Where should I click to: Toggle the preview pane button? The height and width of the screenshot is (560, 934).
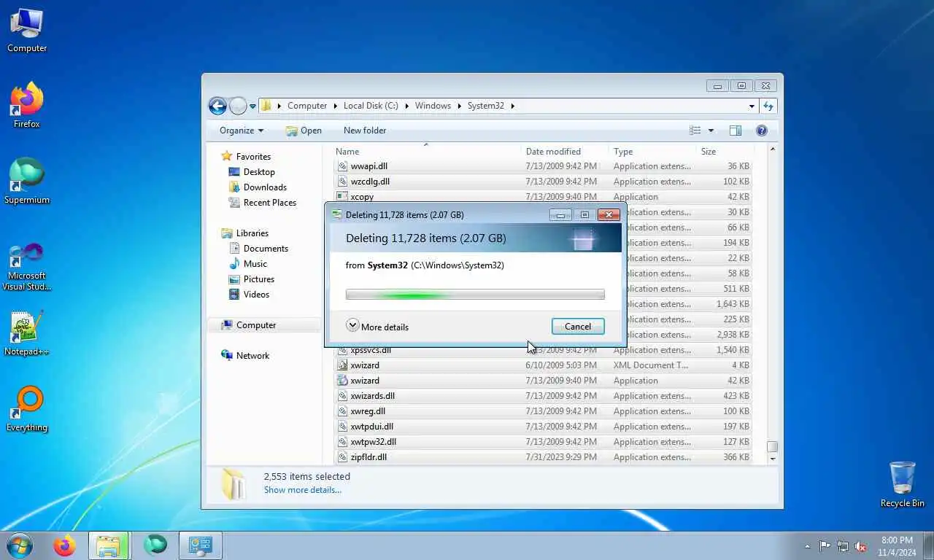[735, 131]
